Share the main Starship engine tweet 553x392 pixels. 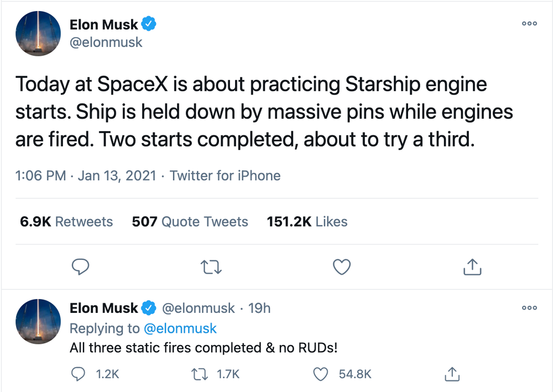point(472,268)
